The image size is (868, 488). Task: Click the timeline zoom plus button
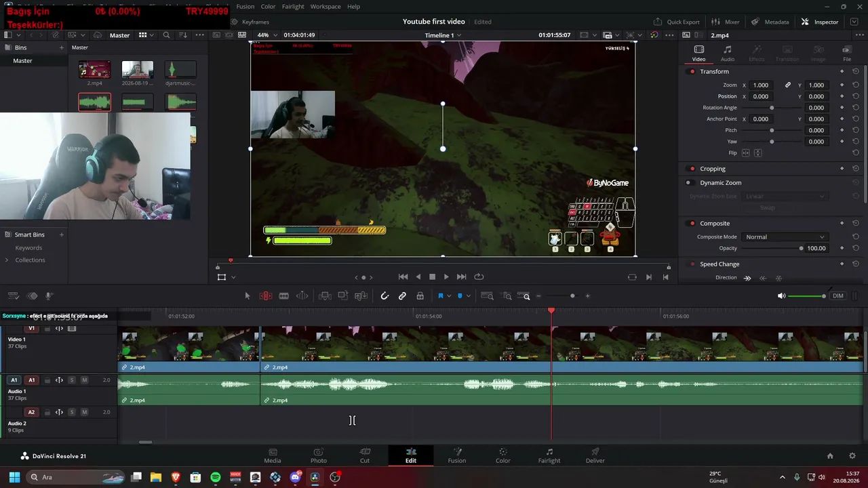click(588, 296)
